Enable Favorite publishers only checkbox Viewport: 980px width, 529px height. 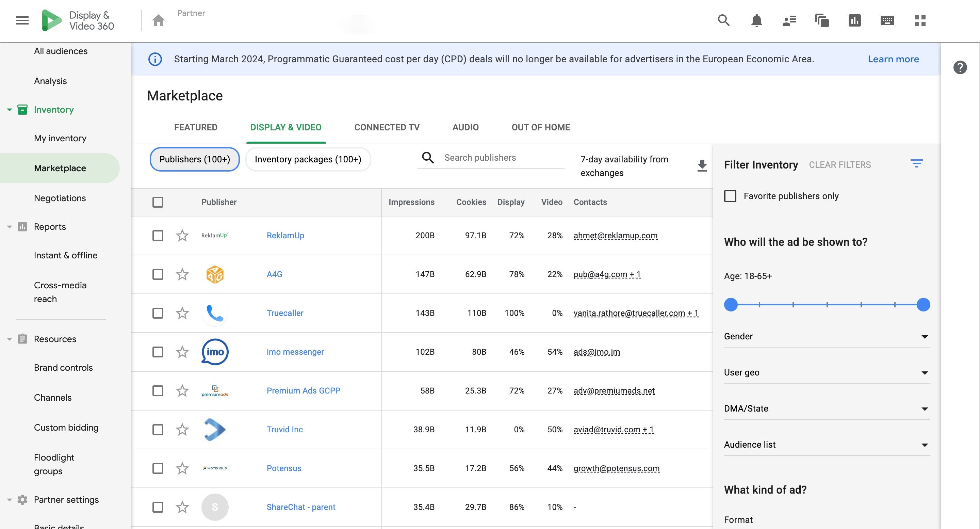(x=730, y=196)
